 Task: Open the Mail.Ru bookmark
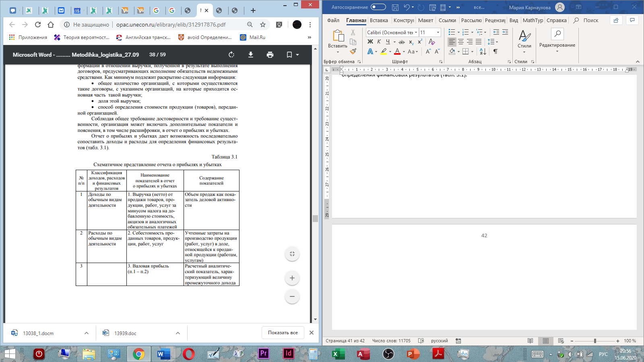click(x=257, y=37)
